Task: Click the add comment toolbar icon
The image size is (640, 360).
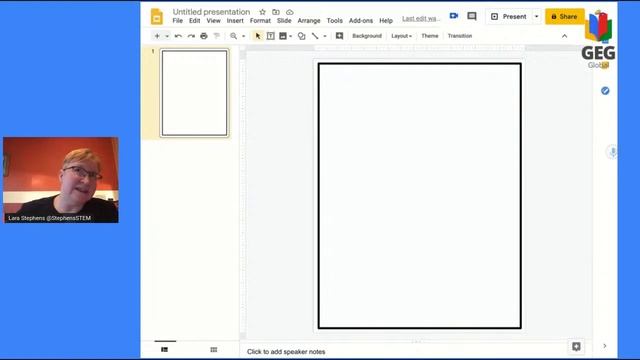Action: coord(339,36)
